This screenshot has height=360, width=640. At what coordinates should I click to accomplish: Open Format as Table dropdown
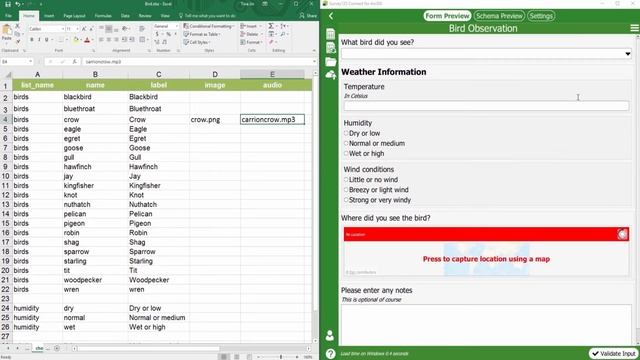[x=202, y=34]
